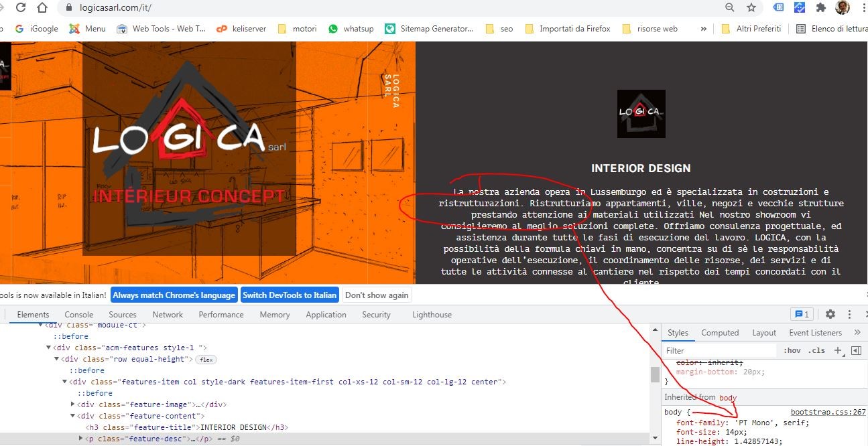Show more bookmarks with double chevron
Image resolution: width=868 pixels, height=446 pixels.
click(x=703, y=29)
